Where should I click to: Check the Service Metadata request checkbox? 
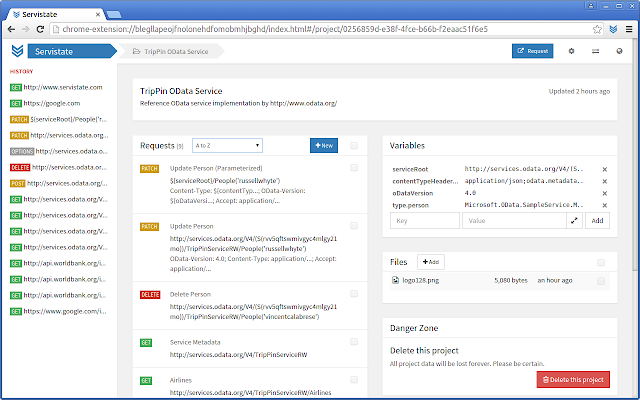click(354, 342)
